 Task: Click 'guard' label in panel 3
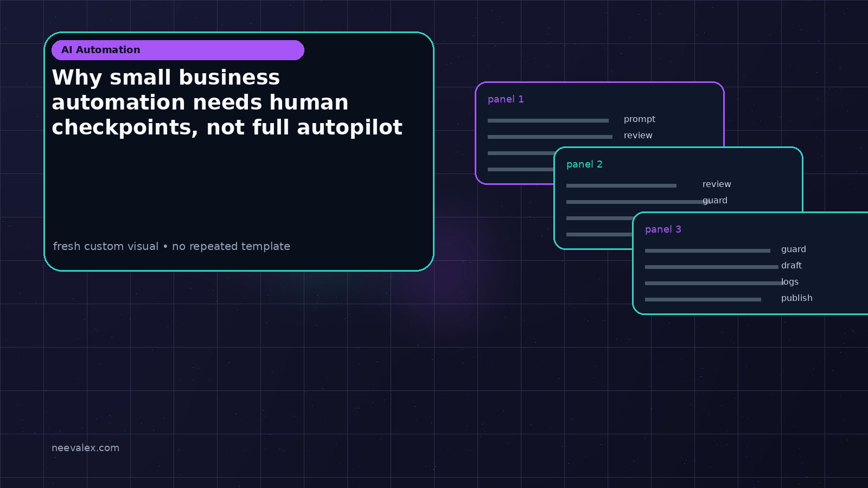[x=794, y=249]
